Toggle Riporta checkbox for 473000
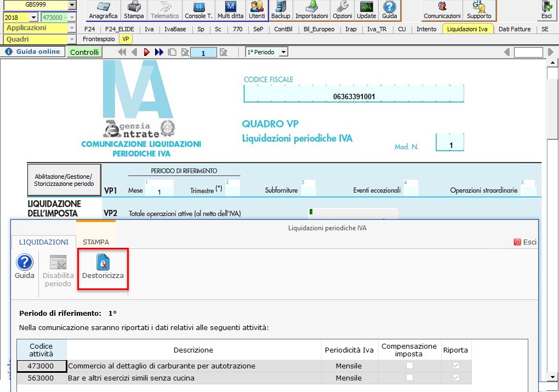Image resolution: width=559 pixels, height=392 pixels. (x=456, y=365)
